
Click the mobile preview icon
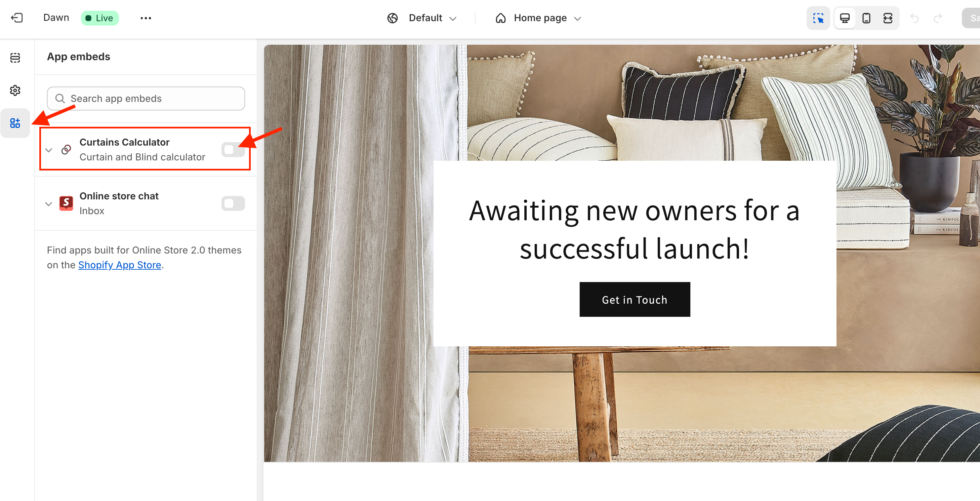[866, 17]
